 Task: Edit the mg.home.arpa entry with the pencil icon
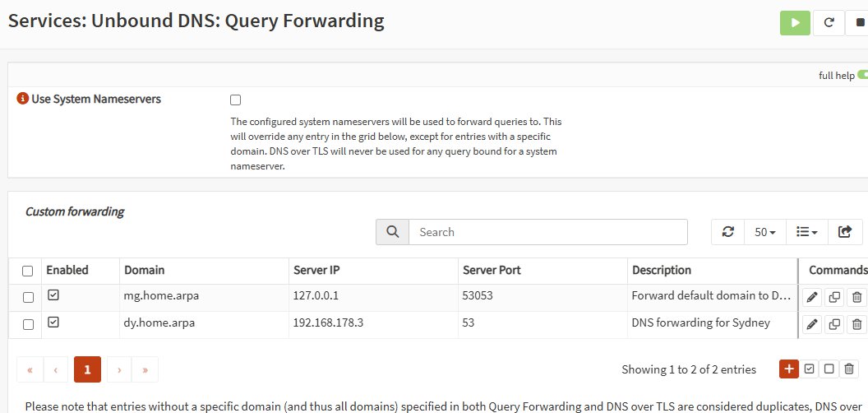[x=812, y=298]
